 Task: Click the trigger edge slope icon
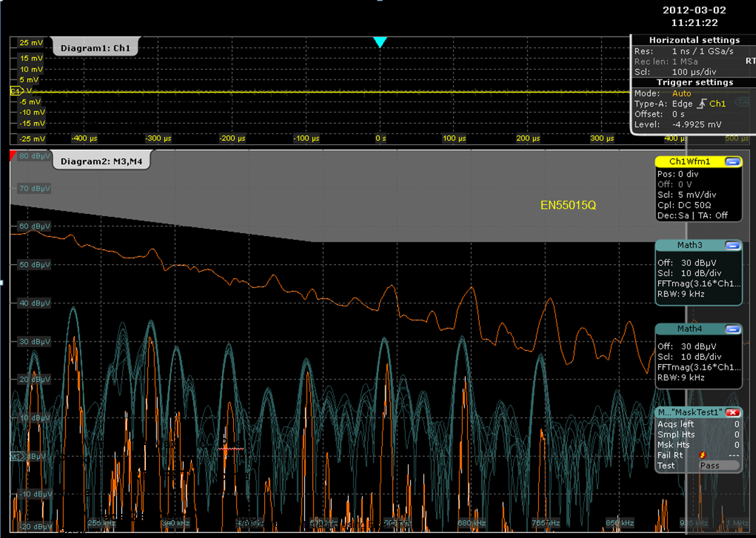pyautogui.click(x=701, y=104)
